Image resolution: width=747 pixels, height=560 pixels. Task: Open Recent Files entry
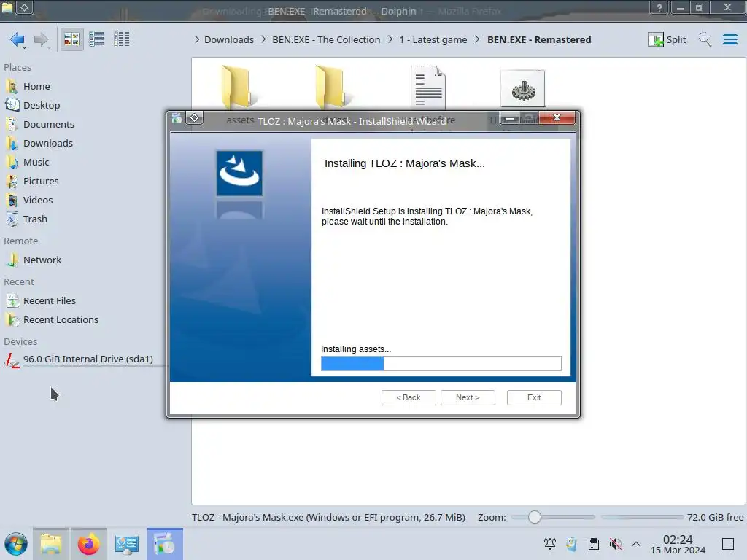coord(49,301)
